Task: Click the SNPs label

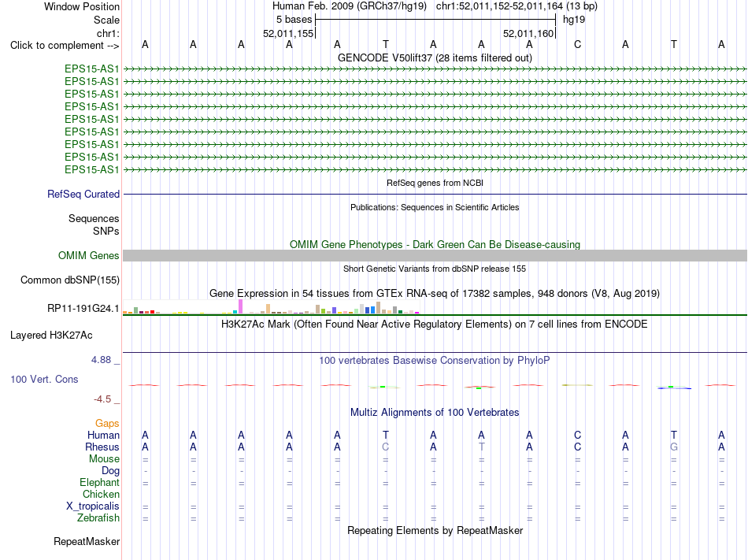Action: [x=106, y=231]
